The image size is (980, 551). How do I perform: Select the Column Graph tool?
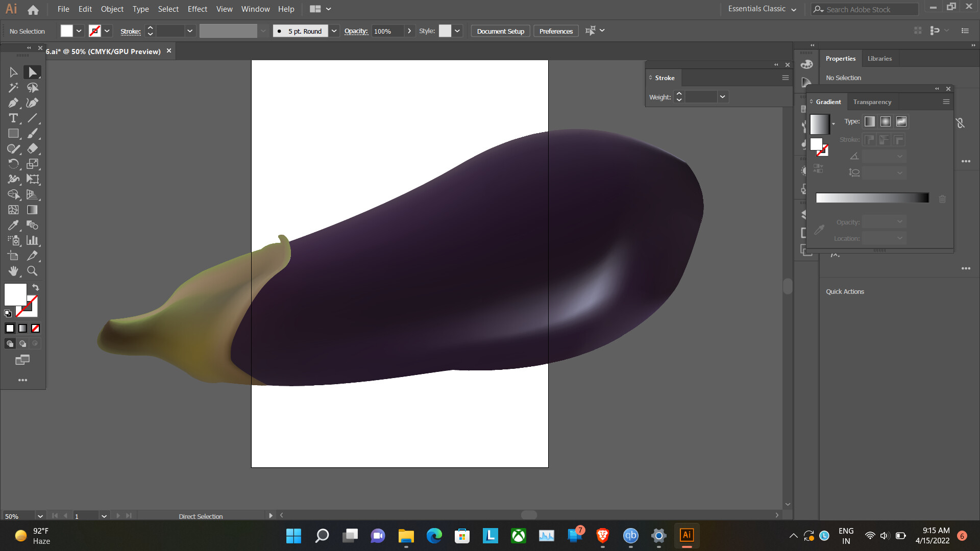pyautogui.click(x=32, y=240)
